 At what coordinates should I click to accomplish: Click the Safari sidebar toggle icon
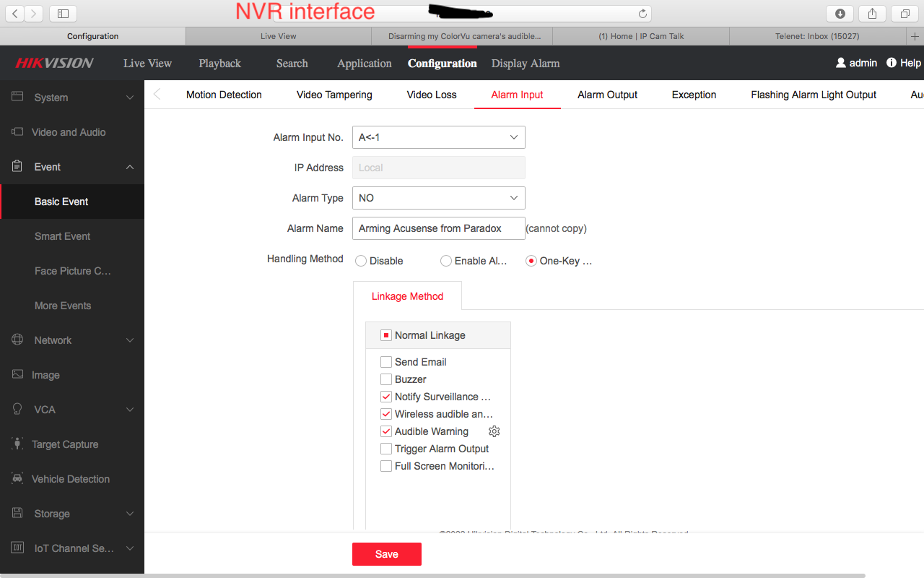[x=63, y=14]
